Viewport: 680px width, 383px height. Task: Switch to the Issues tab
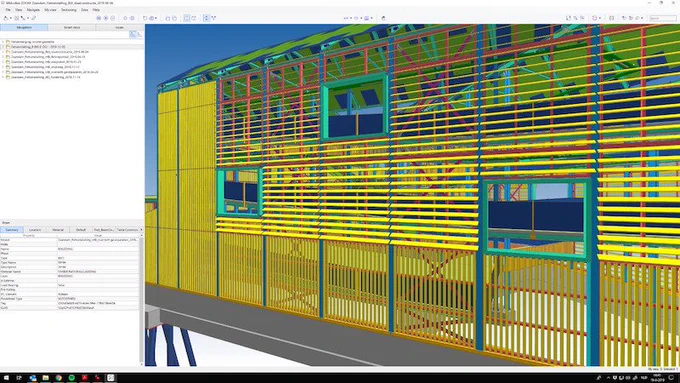[x=119, y=27]
